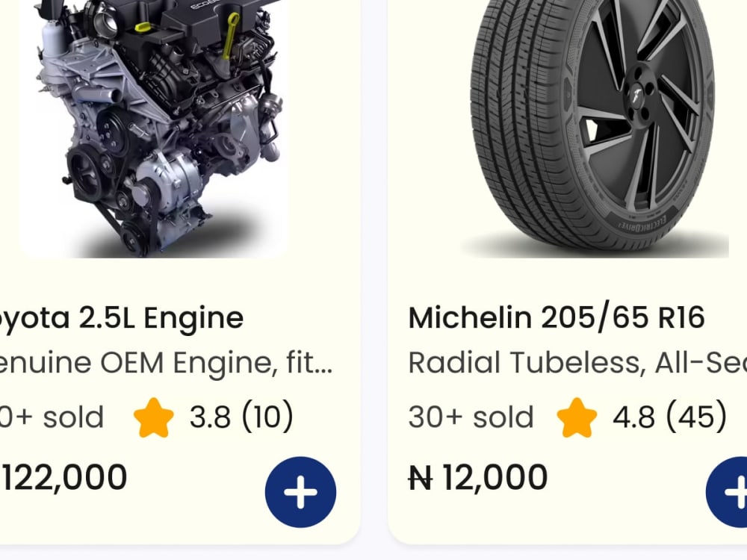View the (10) reviews count for engine
Viewport: 747px width, 560px height.
267,417
